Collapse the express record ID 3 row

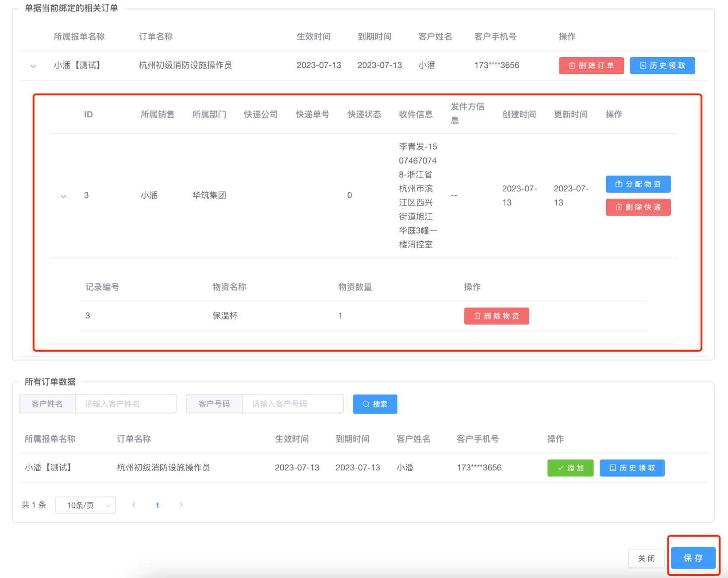coord(63,196)
